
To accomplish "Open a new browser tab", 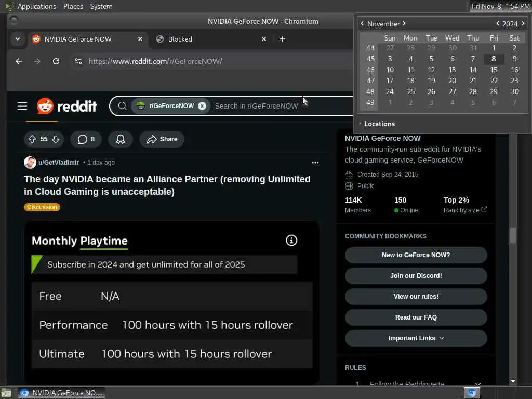I will 282,39.
